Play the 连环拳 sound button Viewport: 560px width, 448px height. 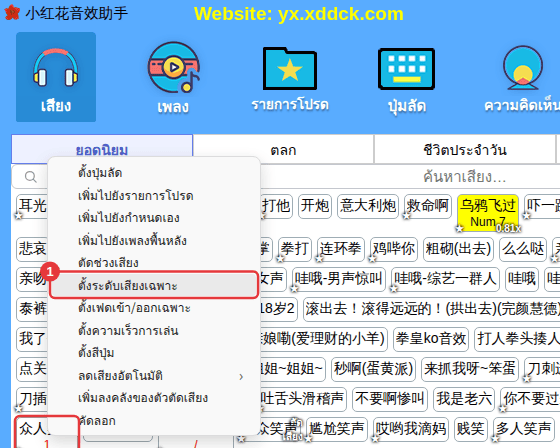point(341,249)
